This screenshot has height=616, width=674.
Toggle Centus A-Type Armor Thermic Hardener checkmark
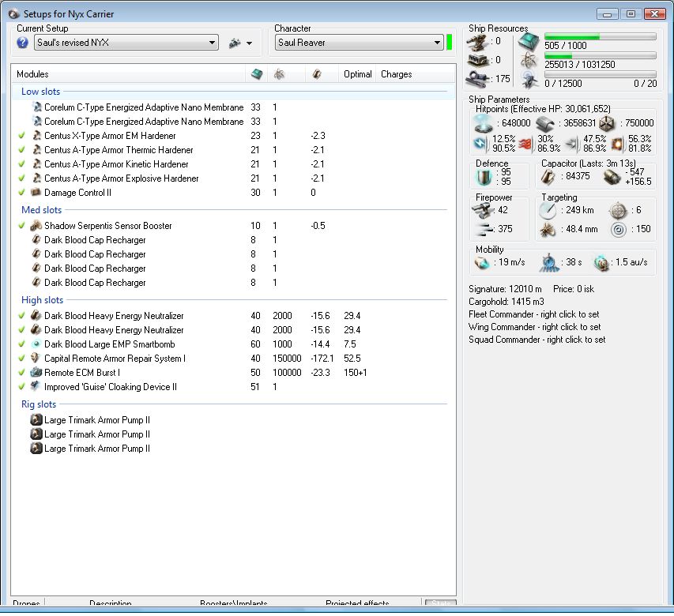coord(21,150)
